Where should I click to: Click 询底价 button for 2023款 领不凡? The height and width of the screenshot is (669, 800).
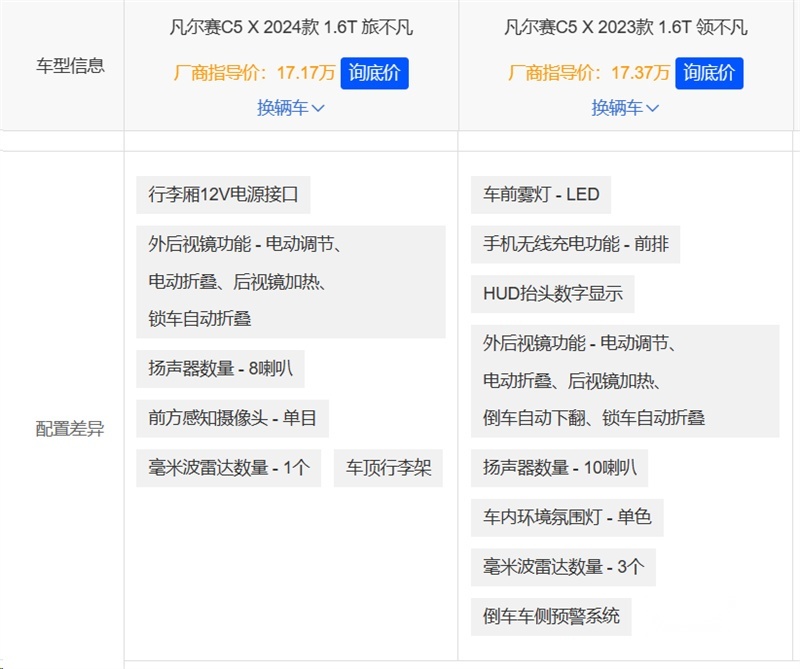[709, 73]
